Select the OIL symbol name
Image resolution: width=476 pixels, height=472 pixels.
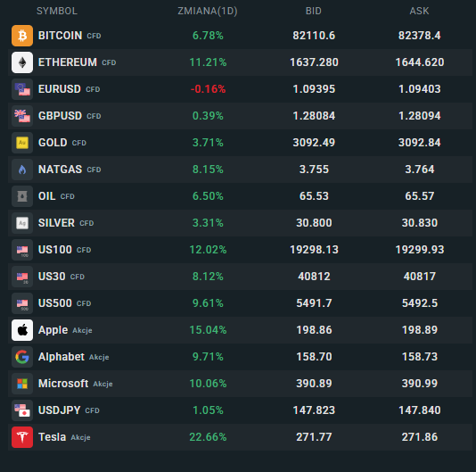pos(46,196)
